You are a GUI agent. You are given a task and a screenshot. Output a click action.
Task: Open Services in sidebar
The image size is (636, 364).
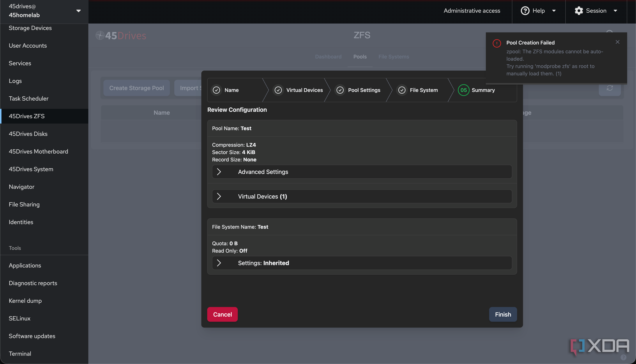[x=44, y=63]
